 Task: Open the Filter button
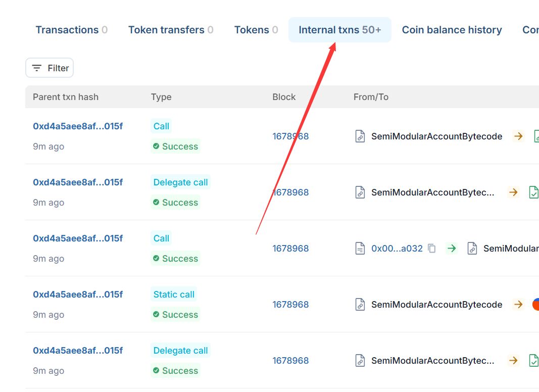[x=50, y=68]
